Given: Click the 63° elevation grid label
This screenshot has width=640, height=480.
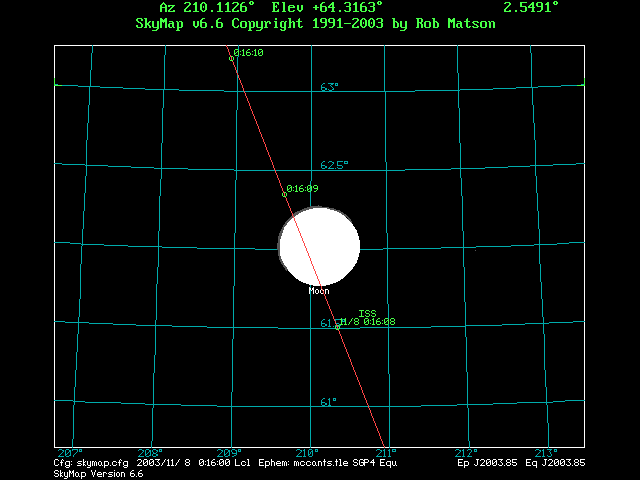Looking at the screenshot, I should [329, 88].
